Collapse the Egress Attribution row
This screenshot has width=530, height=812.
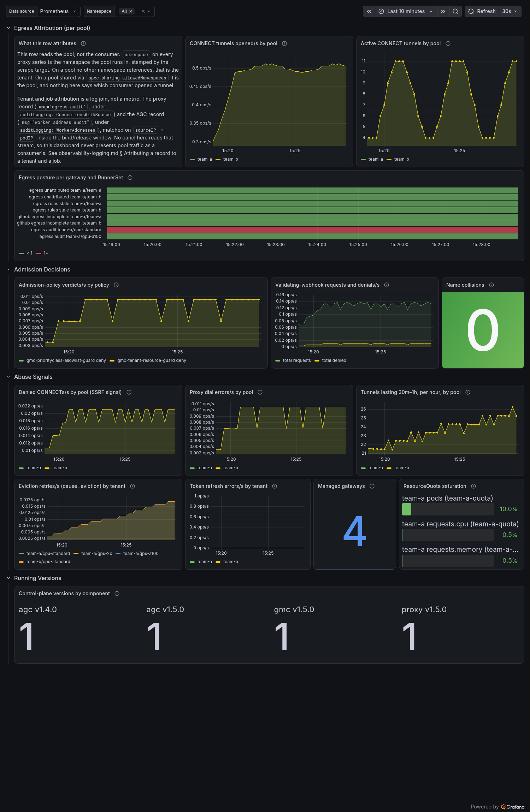pos(8,28)
